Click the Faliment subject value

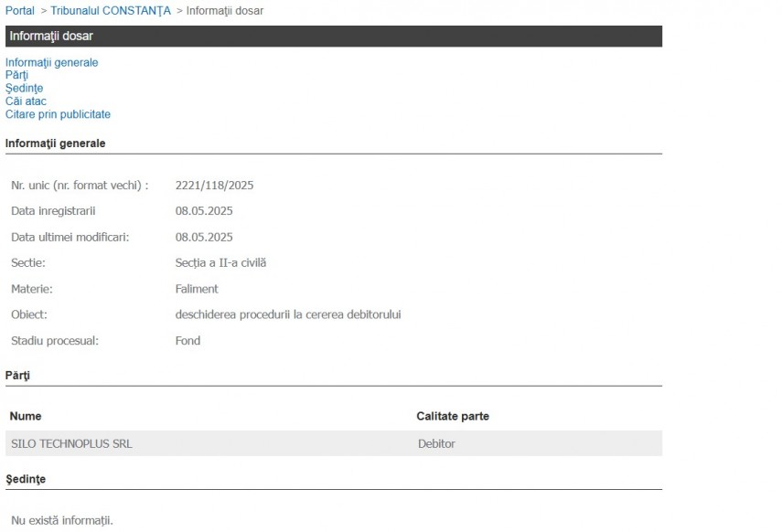click(x=197, y=289)
